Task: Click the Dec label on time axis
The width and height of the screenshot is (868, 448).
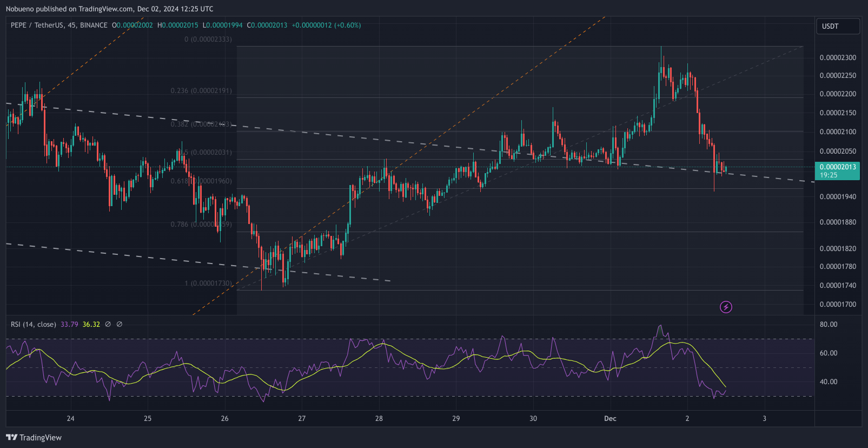Action: [610, 418]
